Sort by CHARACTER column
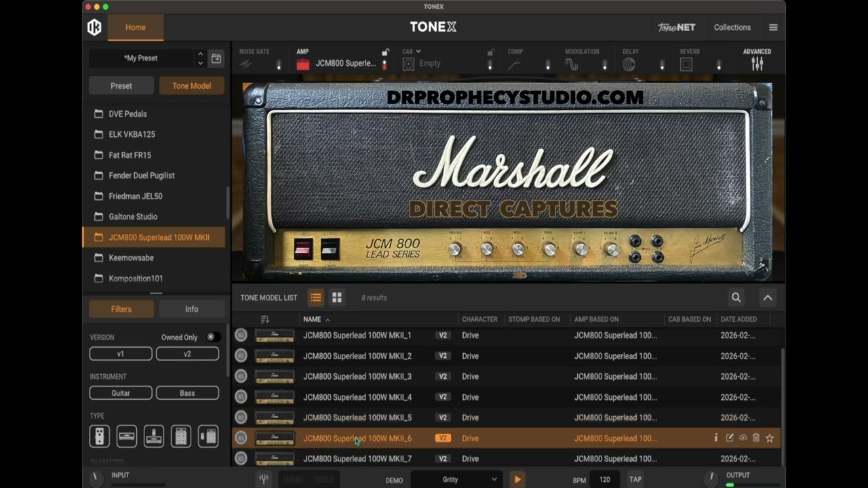 [479, 319]
